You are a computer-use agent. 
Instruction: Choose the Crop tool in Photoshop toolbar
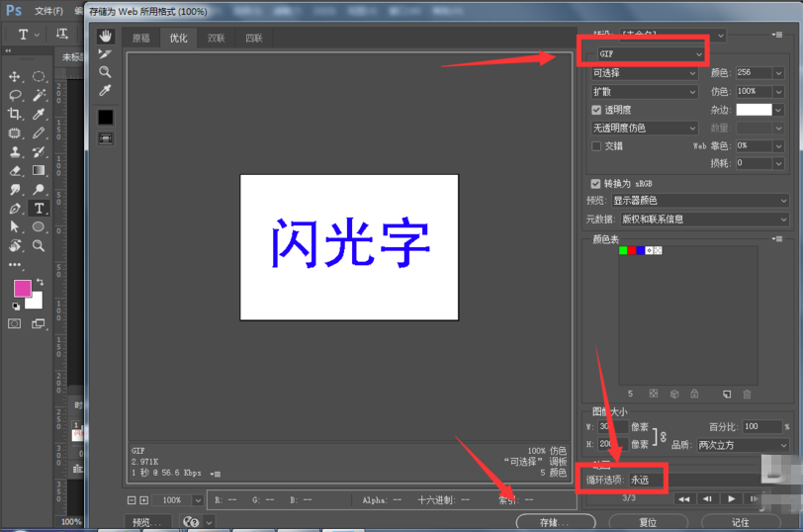click(15, 115)
